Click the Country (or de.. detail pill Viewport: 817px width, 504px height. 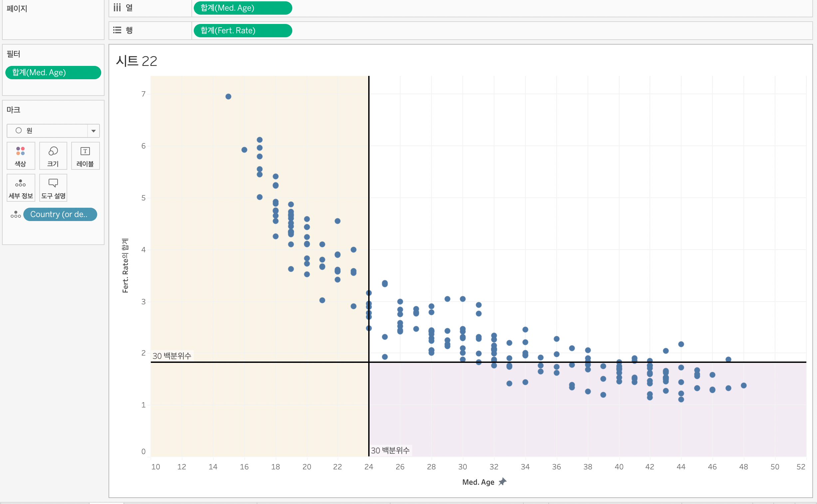pyautogui.click(x=60, y=214)
